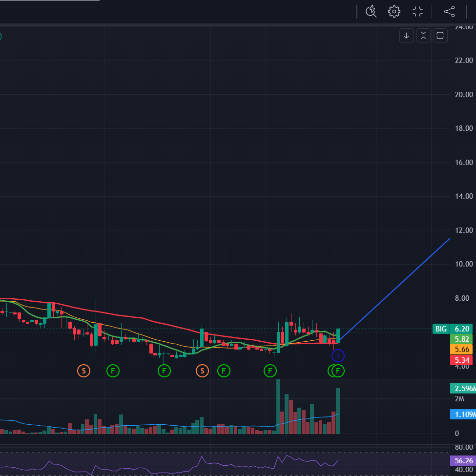Screen dimensions: 476x476
Task: Click the latest orange S split marker
Action: click(203, 371)
